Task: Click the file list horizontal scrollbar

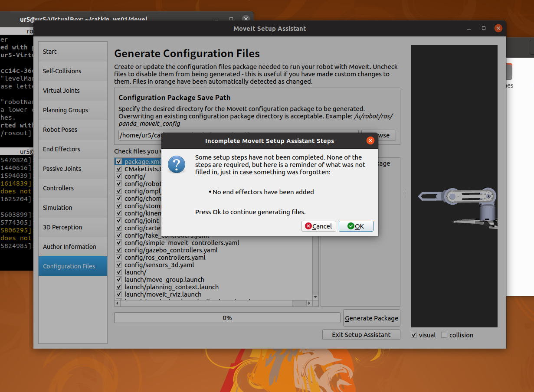Action: [x=213, y=303]
